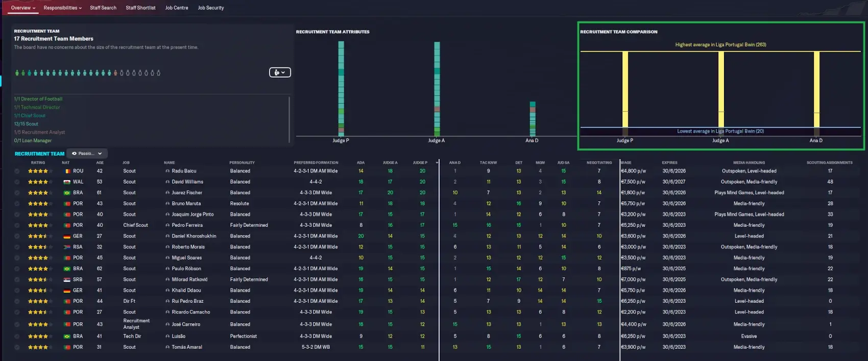Expand the Overview dropdown tab

(23, 8)
